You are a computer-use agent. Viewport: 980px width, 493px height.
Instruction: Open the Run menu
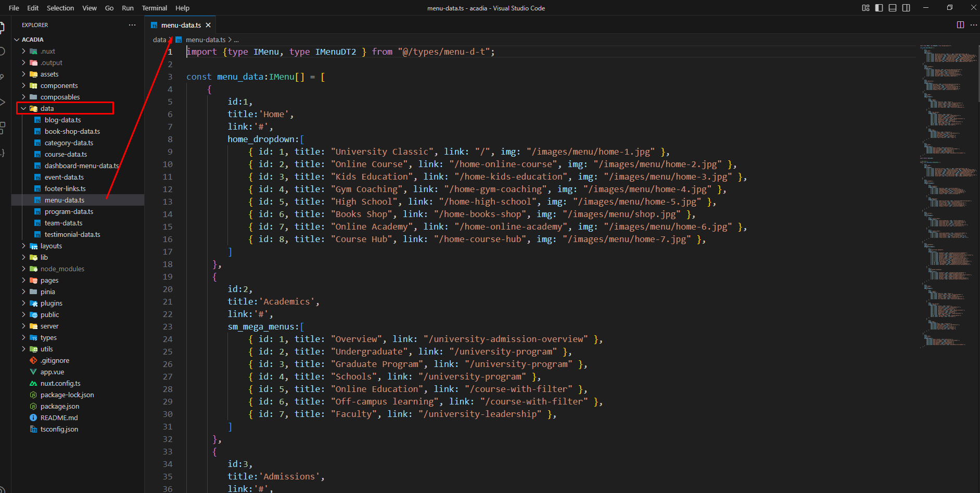click(x=128, y=8)
